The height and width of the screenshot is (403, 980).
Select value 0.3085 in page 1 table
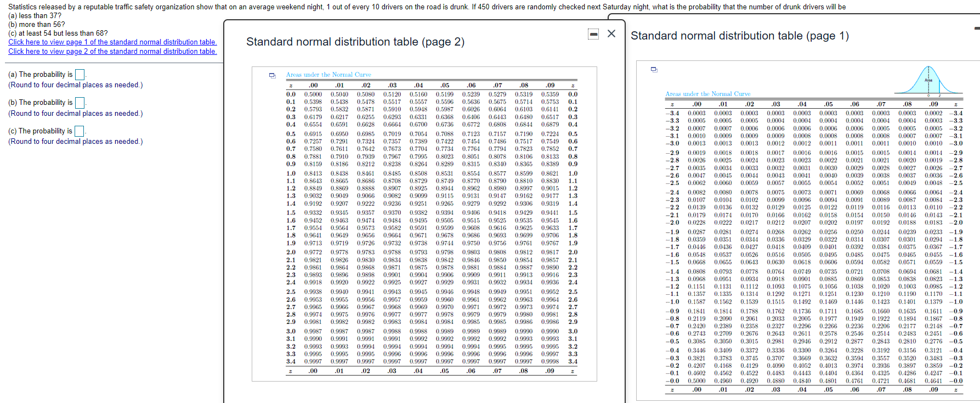click(x=696, y=341)
